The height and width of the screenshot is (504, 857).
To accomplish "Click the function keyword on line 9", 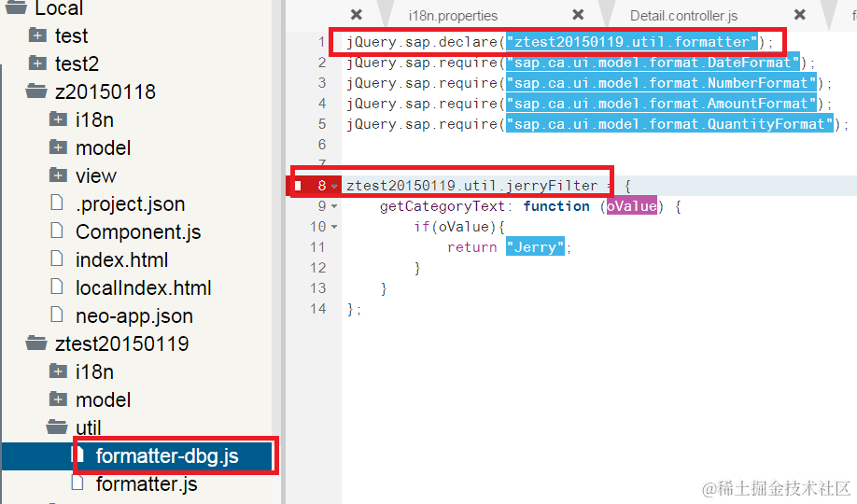I will coord(556,206).
